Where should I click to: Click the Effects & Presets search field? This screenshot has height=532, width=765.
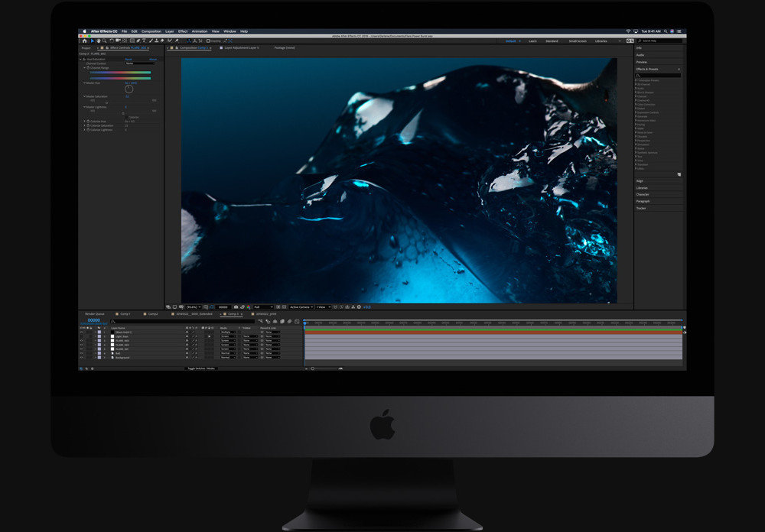(x=659, y=75)
